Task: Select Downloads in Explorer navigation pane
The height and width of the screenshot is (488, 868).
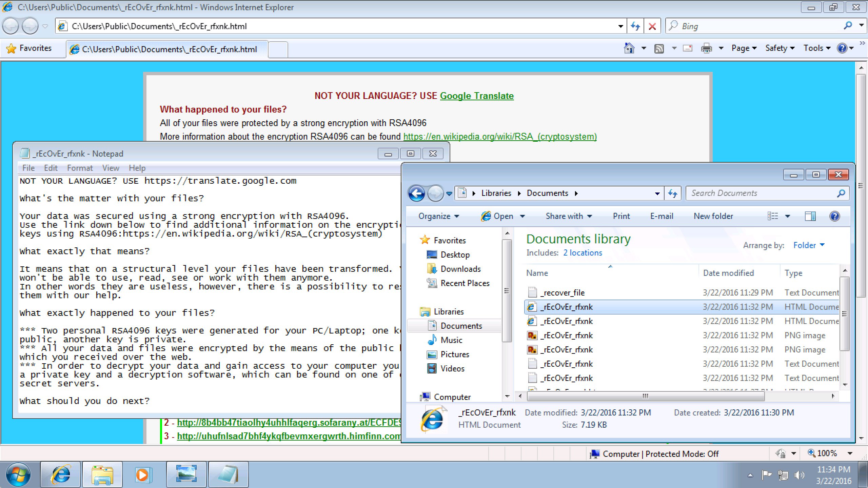Action: click(460, 269)
